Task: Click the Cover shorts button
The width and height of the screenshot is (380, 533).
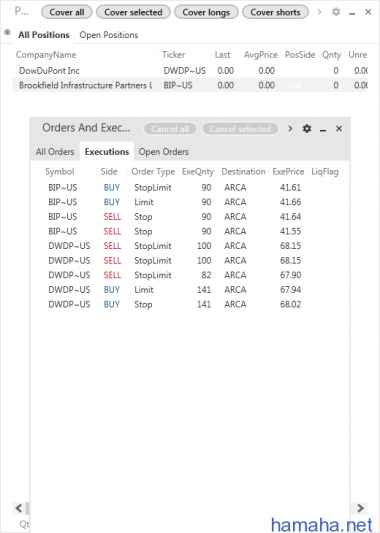Action: click(275, 12)
